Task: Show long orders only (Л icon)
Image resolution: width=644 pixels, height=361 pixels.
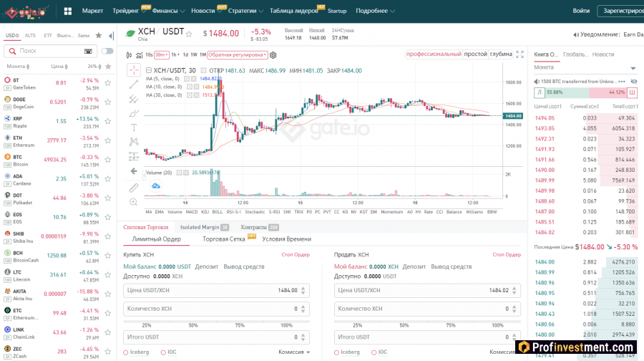Action: coord(539,92)
